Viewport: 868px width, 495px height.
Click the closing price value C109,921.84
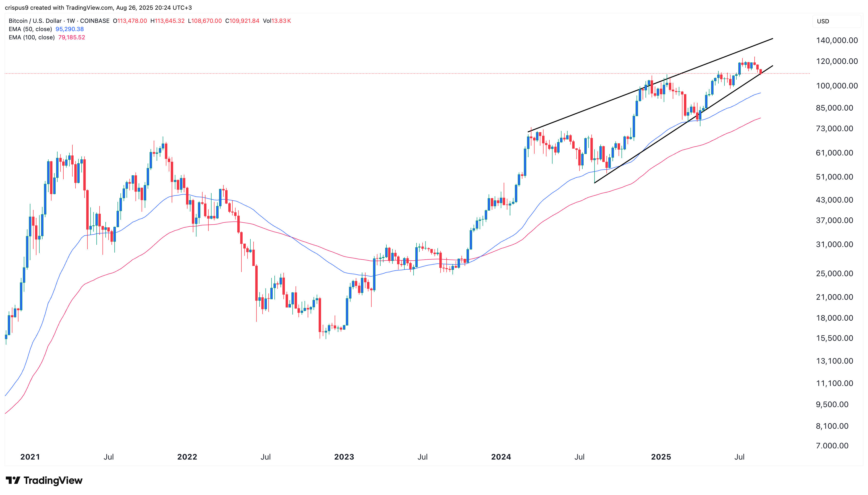click(242, 21)
